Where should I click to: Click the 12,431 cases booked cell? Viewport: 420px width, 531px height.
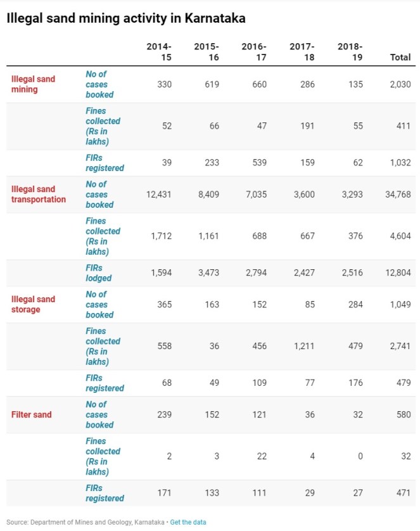pyautogui.click(x=159, y=195)
